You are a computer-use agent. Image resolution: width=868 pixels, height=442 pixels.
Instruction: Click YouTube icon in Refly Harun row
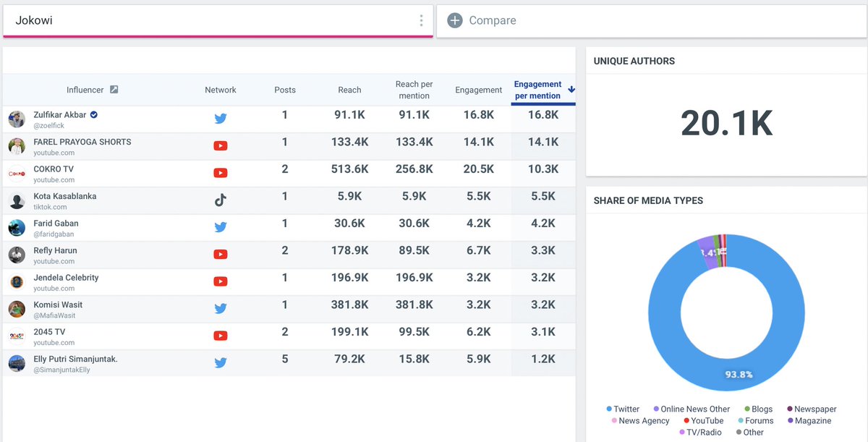tap(221, 254)
